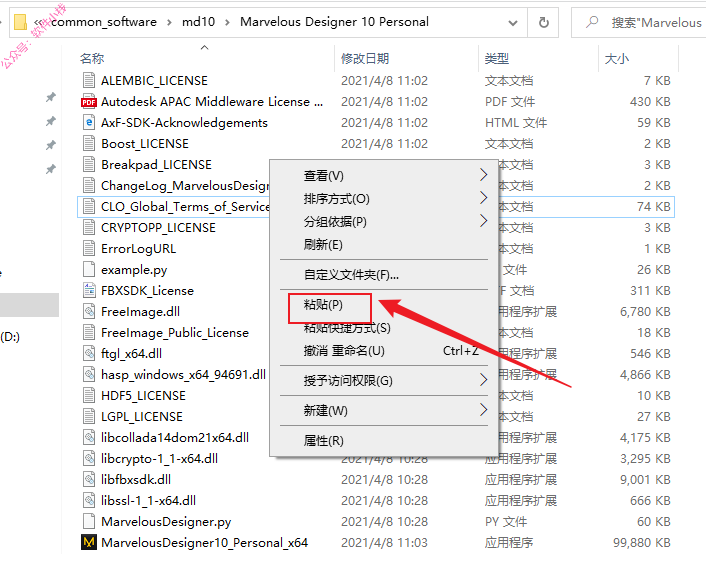Select 粘贴(P) in the context menu
Screen dimensions: 706x564
click(384, 305)
